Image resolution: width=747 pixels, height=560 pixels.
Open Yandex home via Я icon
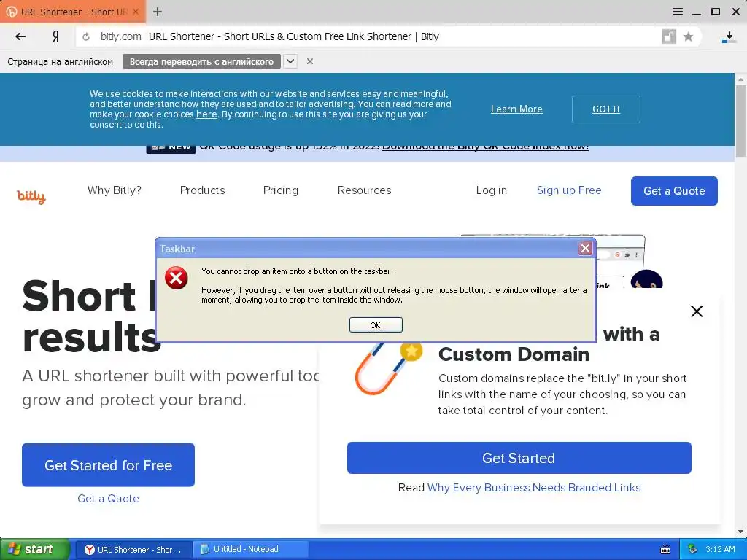pos(55,36)
